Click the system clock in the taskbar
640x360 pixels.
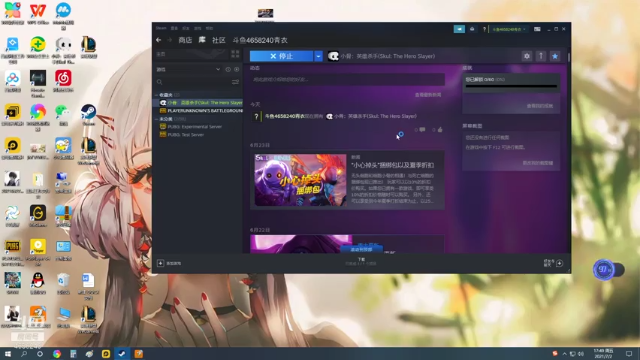pos(603,353)
